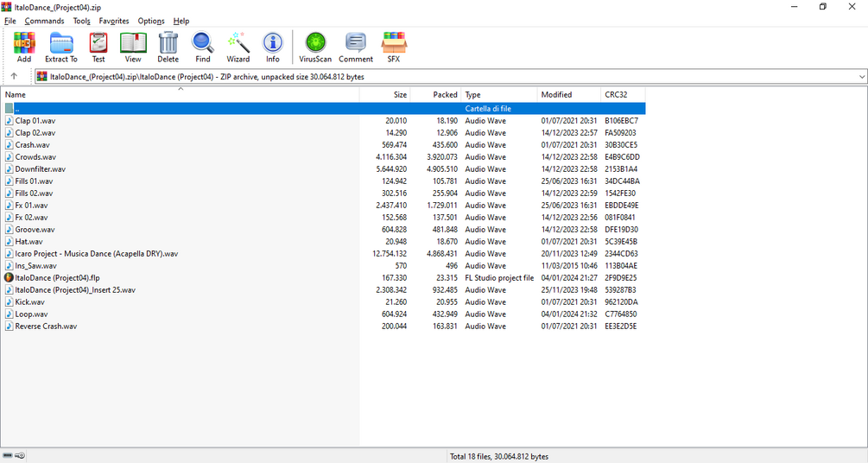Click the Add toolbar icon
The height and width of the screenshot is (463, 868).
tap(24, 42)
